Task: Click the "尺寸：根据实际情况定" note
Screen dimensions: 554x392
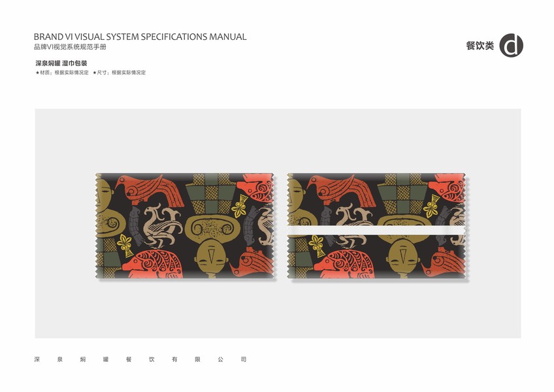Action: click(x=119, y=73)
